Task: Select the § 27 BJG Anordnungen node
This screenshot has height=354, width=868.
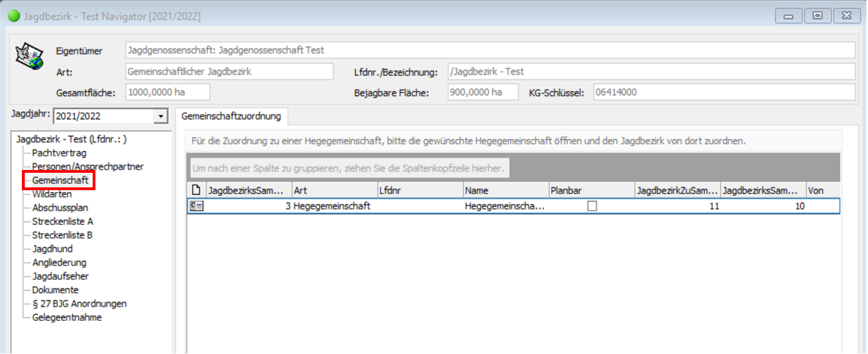Action: (x=79, y=304)
